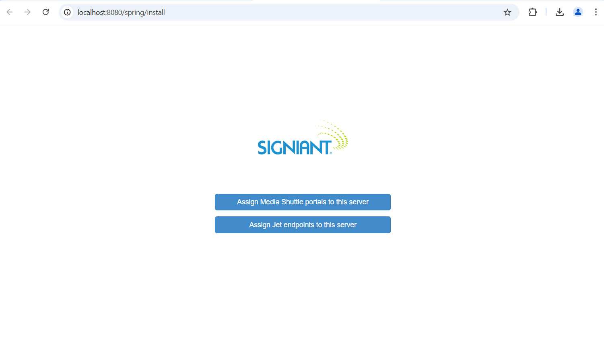Click the browser forward arrow
This screenshot has height=364, width=604.
[x=27, y=12]
